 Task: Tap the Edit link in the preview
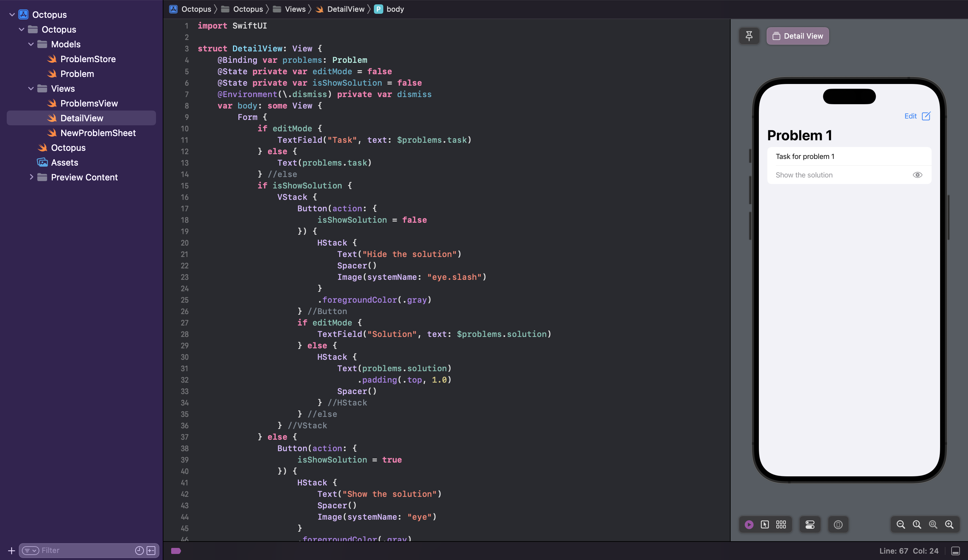click(911, 116)
